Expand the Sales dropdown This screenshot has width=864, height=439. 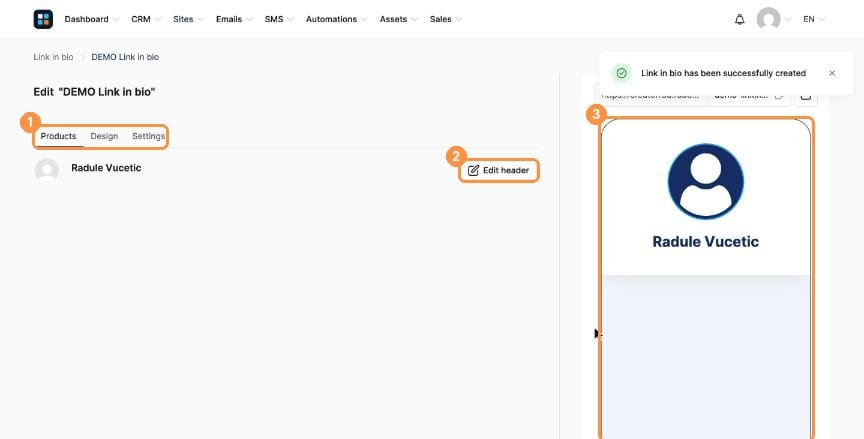click(446, 19)
